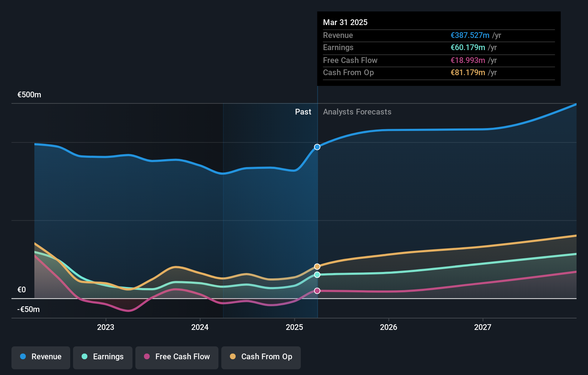Screen dimensions: 588x375
Task: Select the yellow Cash From Op chart marker
Action: tap(317, 266)
